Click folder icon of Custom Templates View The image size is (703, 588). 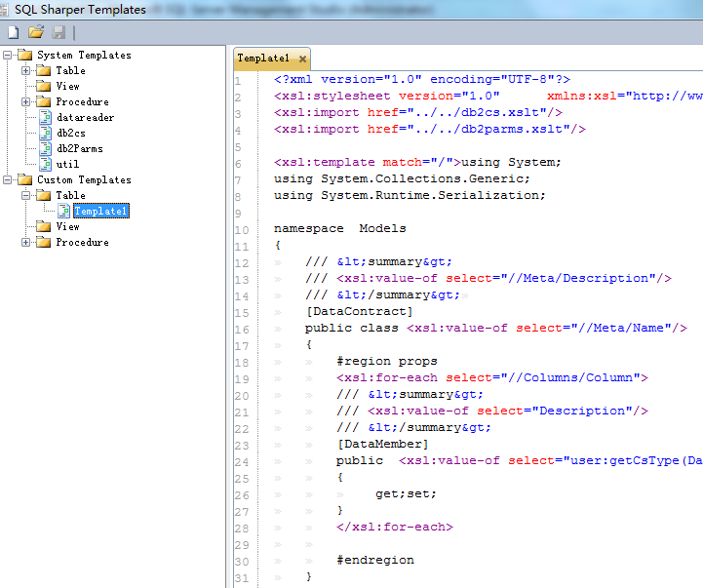(x=44, y=226)
